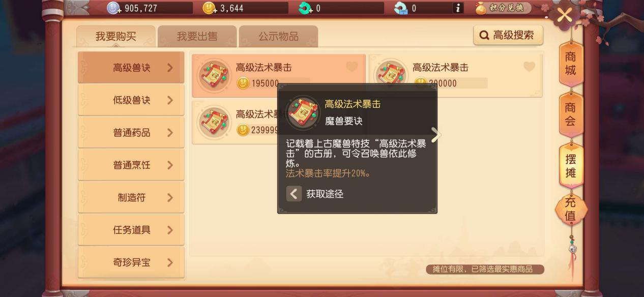Toggle favorite heart on 195000 listing
644x297 pixels.
click(x=352, y=67)
